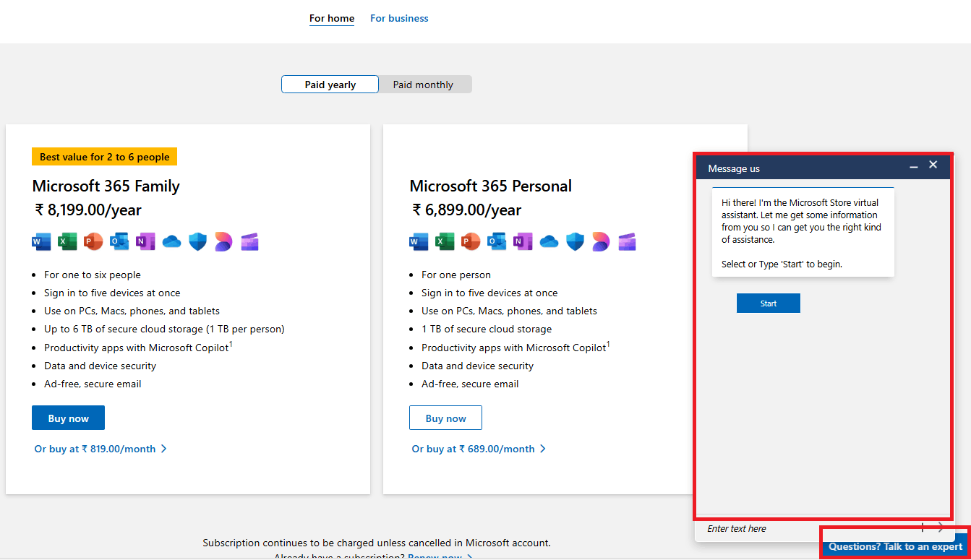Click the OneNote icon in the Personal plan
Screen dimensions: 971x560
pyautogui.click(x=523, y=242)
